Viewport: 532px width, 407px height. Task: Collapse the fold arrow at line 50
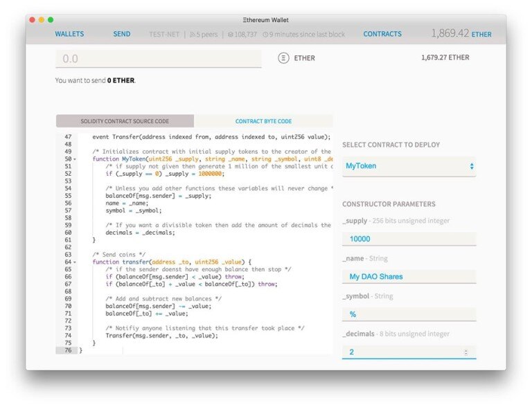pos(75,159)
